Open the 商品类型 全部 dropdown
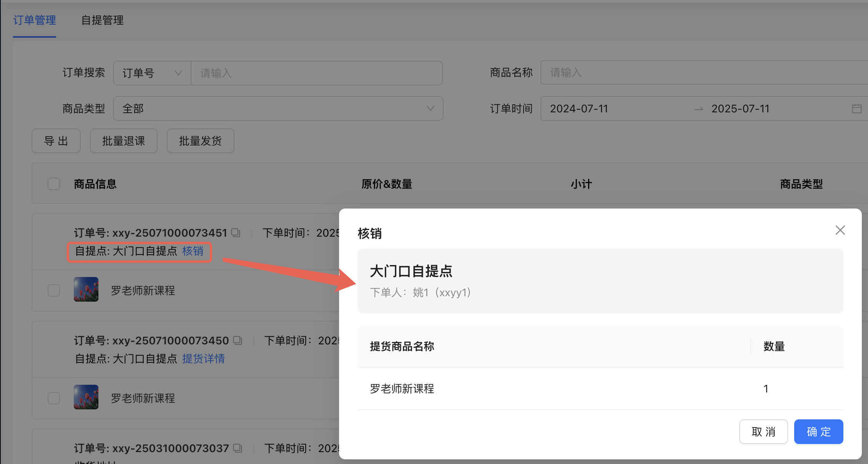The height and width of the screenshot is (464, 868). [278, 108]
